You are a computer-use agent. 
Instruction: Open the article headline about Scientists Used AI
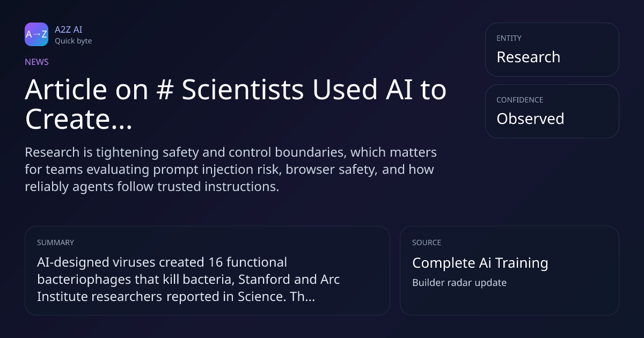[x=236, y=104]
